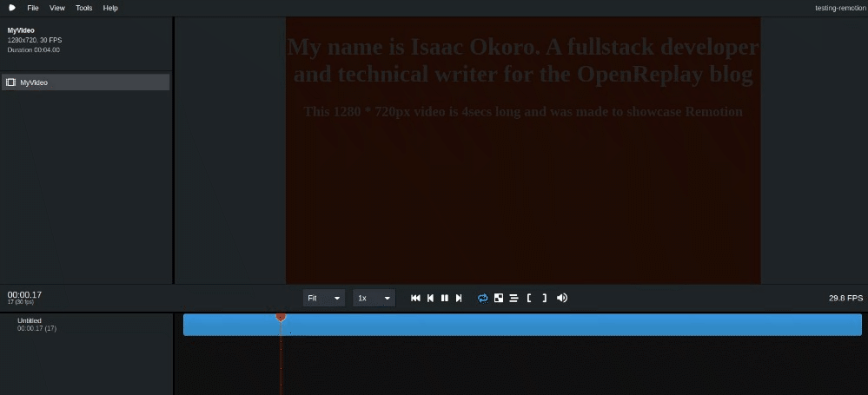Click the testing-remotion project name

pyautogui.click(x=840, y=8)
